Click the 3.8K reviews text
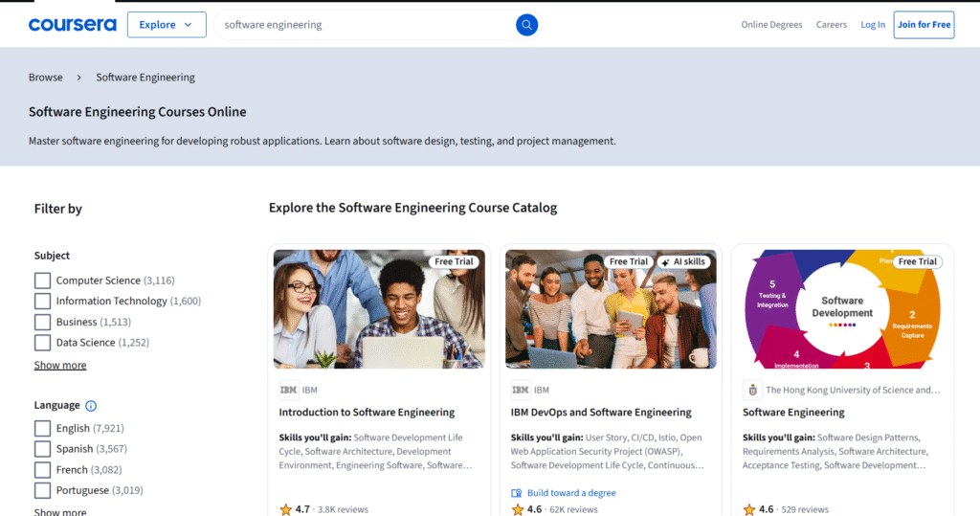The height and width of the screenshot is (516, 980). [x=343, y=509]
